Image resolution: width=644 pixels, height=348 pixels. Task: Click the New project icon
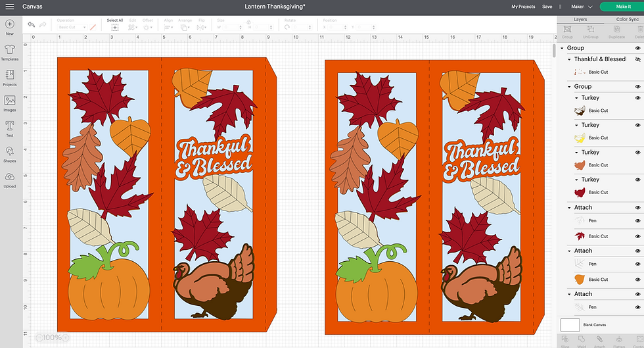[x=10, y=24]
